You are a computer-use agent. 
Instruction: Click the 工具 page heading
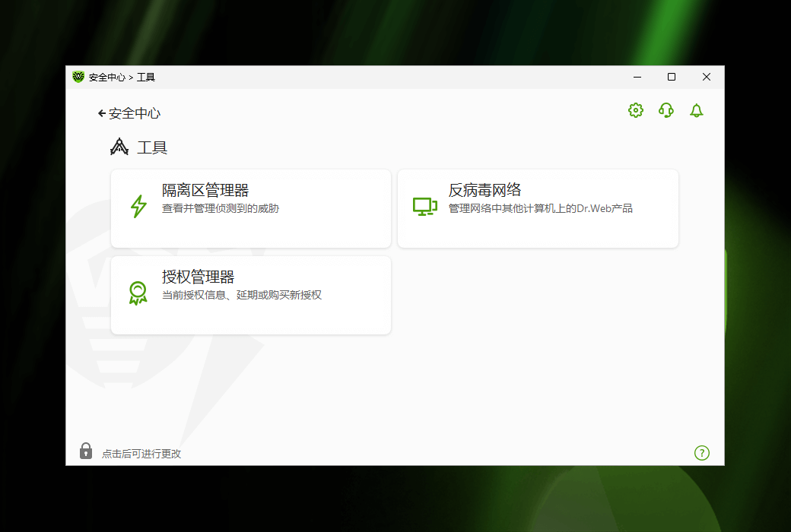[152, 147]
